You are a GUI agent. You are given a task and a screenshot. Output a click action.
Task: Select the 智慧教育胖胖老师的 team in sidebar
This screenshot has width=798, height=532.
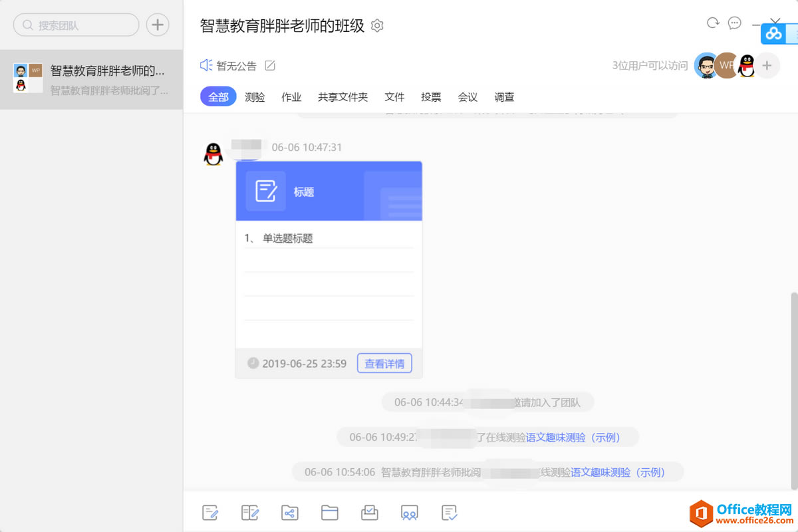point(91,80)
